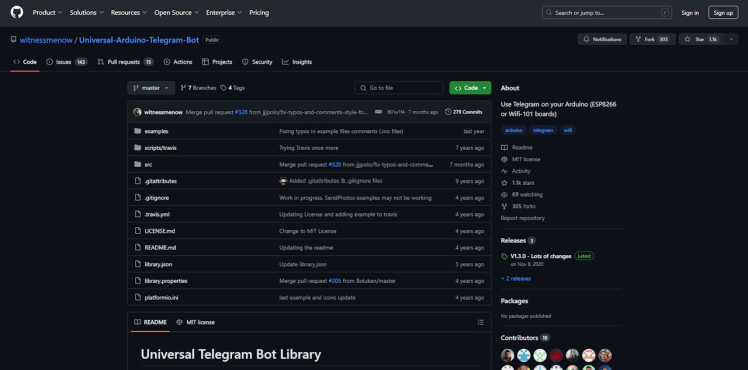Open the + 2 releases link
The height and width of the screenshot is (370, 748).
[x=516, y=278]
